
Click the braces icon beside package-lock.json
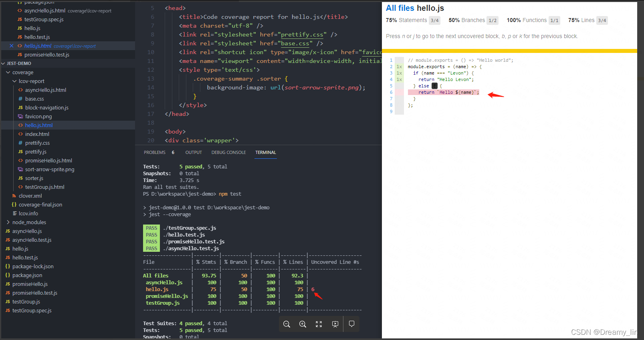point(8,266)
